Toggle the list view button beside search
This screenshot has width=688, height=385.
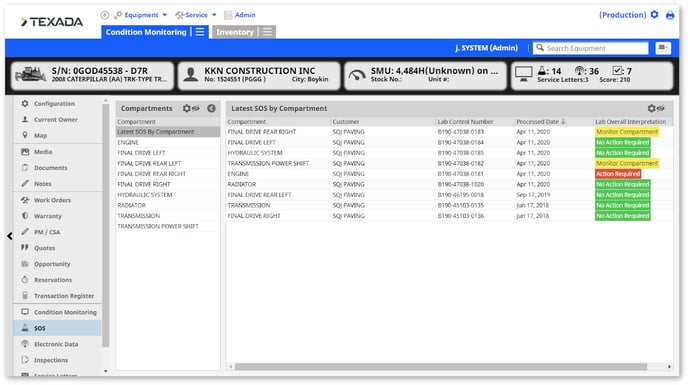pyautogui.click(x=663, y=48)
